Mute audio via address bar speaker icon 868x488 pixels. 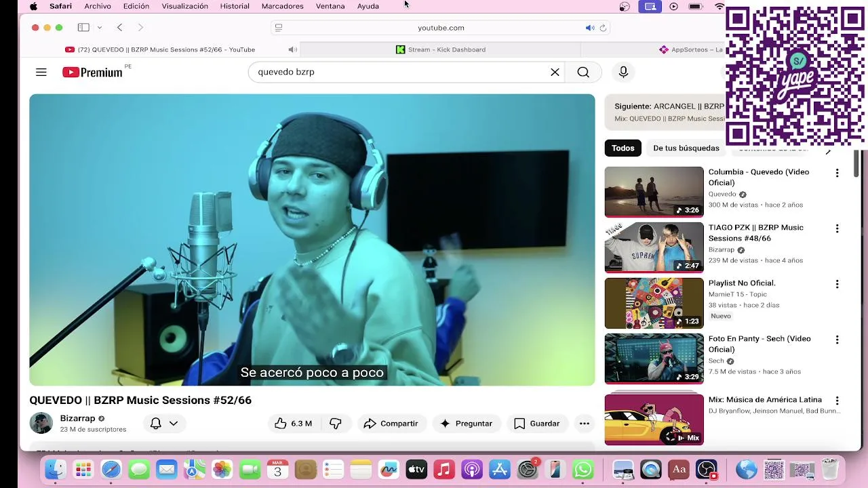coord(589,28)
